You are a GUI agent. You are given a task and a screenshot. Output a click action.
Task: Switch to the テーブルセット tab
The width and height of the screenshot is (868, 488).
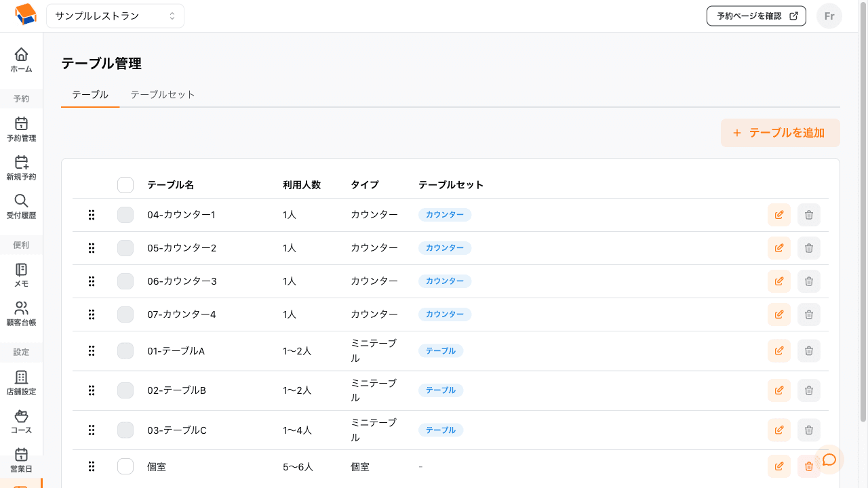pyautogui.click(x=162, y=95)
